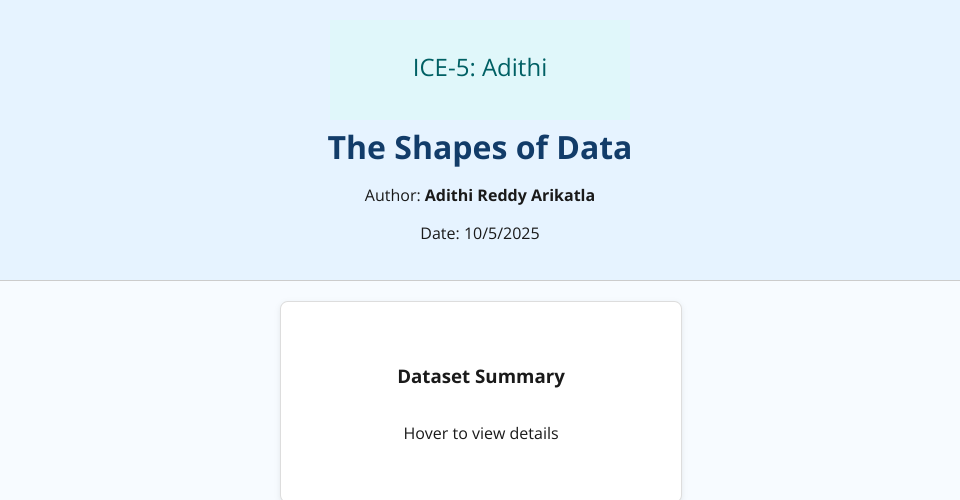
Task: Click the "Date:" label
Action: coord(440,233)
